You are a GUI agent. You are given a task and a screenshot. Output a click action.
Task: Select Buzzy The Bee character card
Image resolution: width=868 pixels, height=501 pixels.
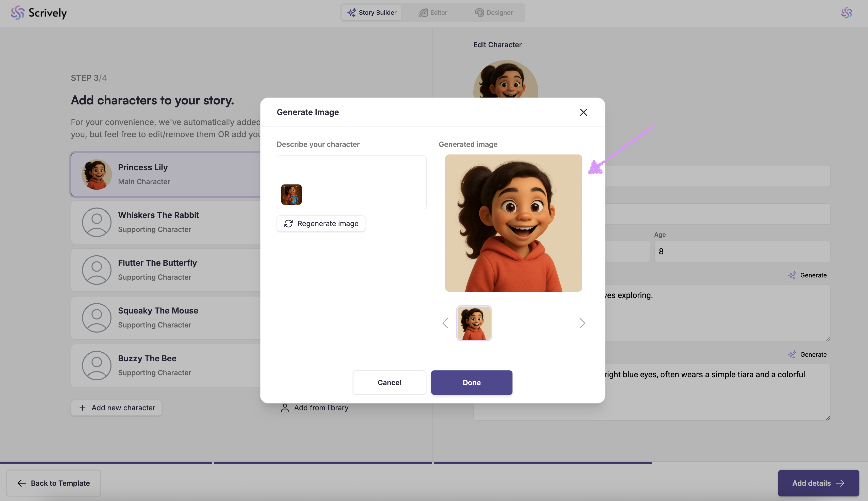click(165, 365)
